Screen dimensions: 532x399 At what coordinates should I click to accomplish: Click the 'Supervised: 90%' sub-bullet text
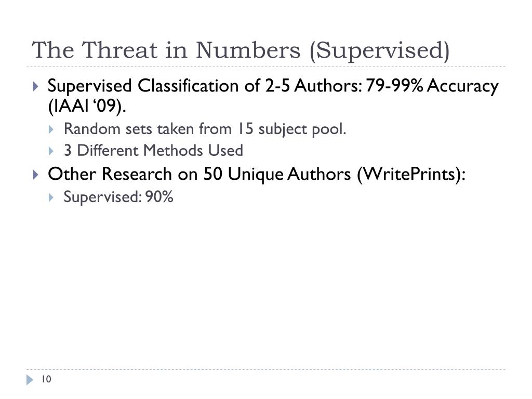click(118, 197)
